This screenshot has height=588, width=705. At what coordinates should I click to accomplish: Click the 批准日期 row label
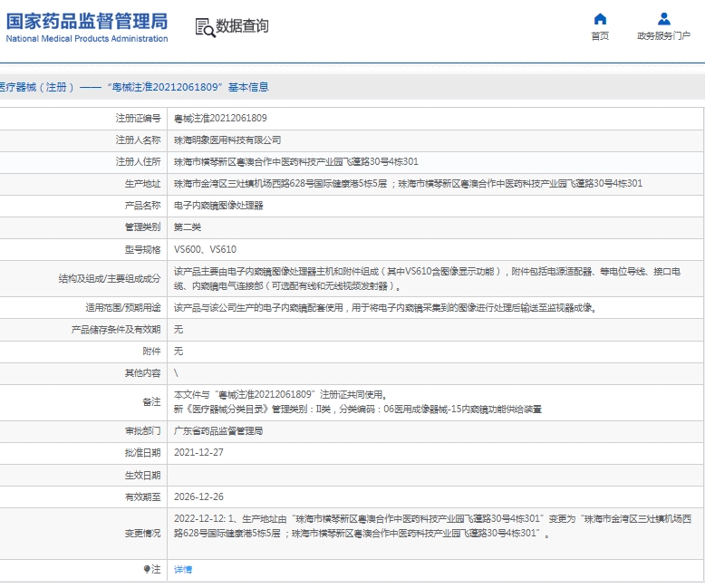tap(142, 453)
